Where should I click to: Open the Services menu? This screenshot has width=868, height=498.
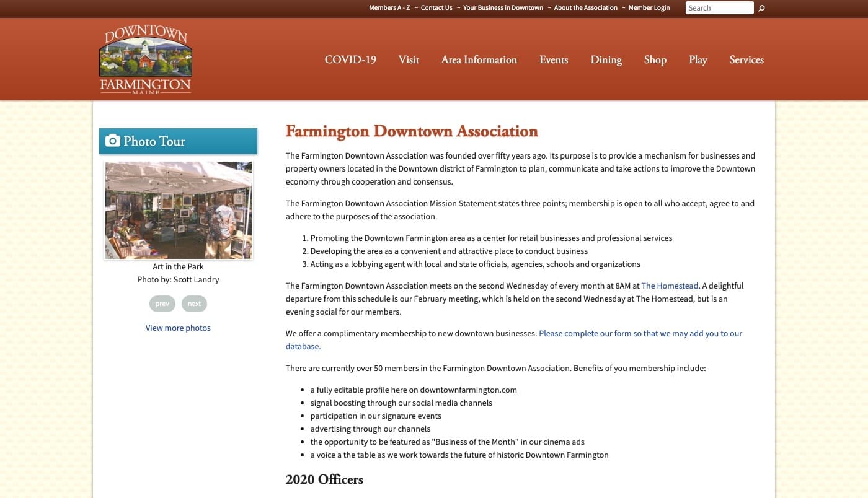point(746,59)
